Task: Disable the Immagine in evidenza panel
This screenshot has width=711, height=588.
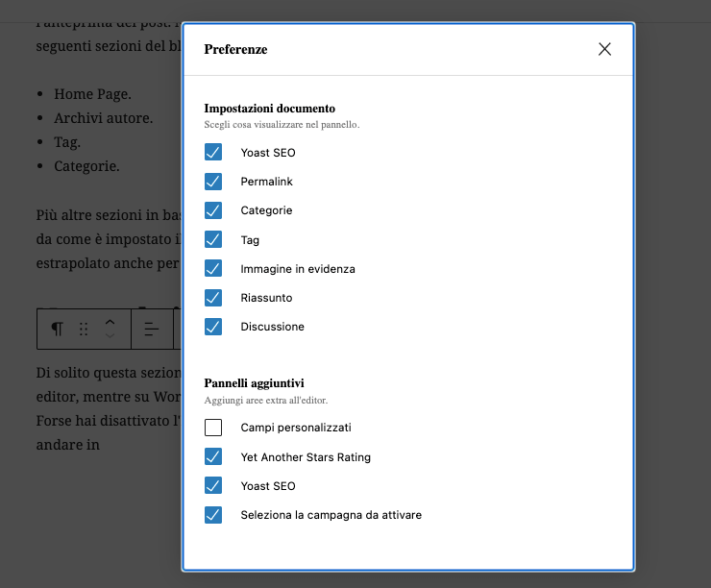Action: point(213,268)
